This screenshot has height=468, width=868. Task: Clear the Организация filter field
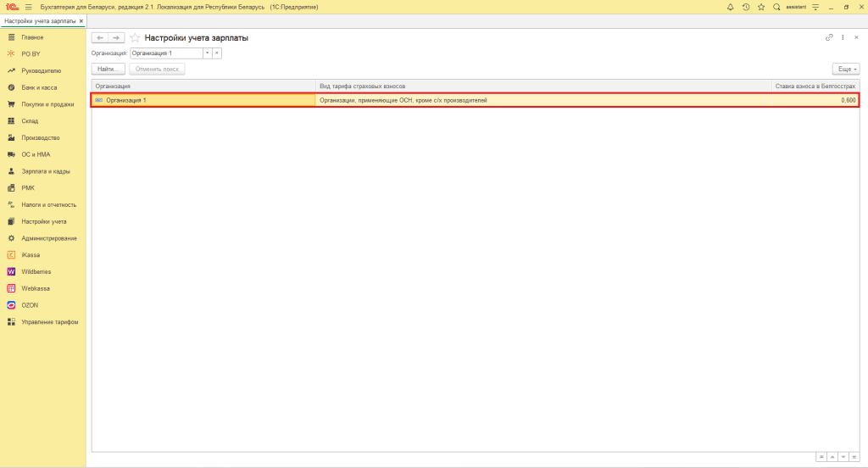pyautogui.click(x=217, y=53)
